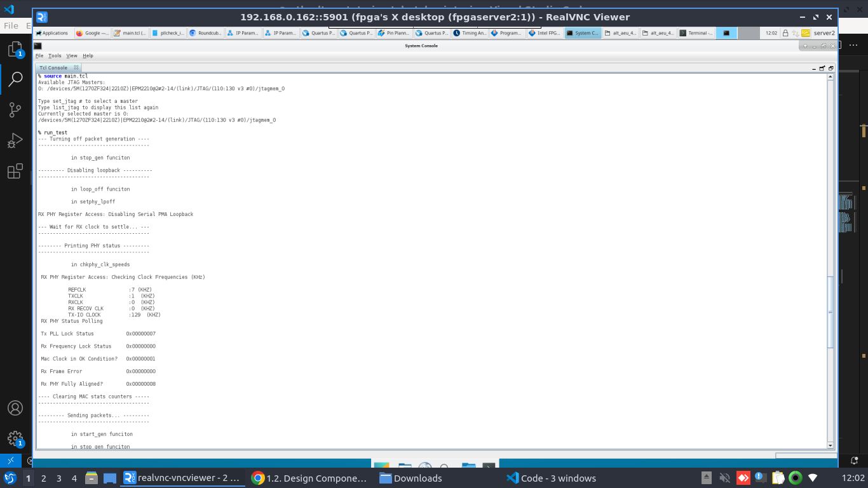Switch to the Google Chrome window in remote panel
The height and width of the screenshot is (488, 868).
pos(92,33)
